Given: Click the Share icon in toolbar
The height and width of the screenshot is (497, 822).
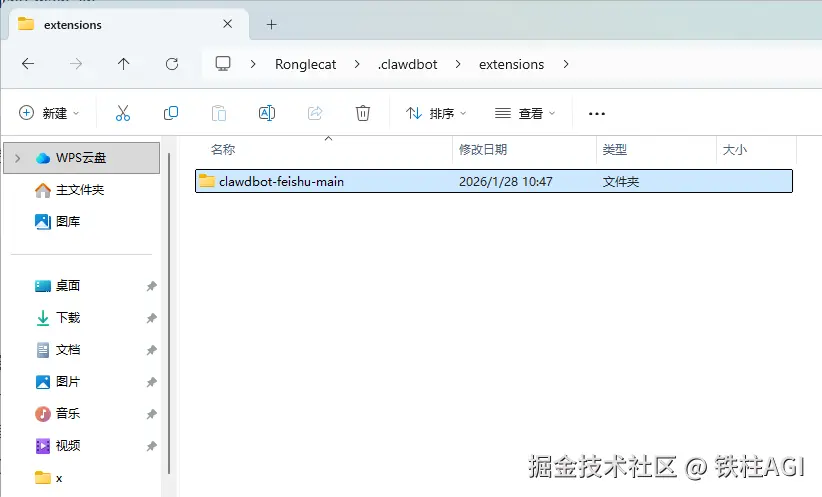Looking at the screenshot, I should point(315,113).
